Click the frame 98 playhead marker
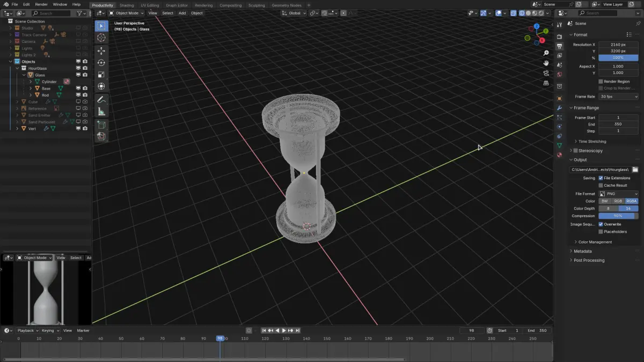644x362 pixels. point(219,338)
